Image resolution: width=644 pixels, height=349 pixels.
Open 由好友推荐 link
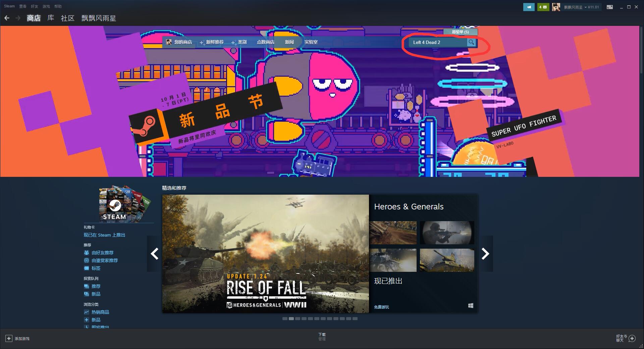tap(102, 253)
